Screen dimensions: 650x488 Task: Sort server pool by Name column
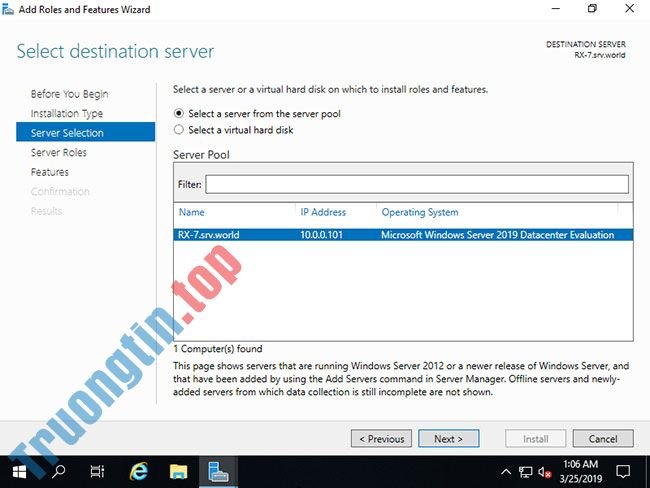click(x=192, y=212)
